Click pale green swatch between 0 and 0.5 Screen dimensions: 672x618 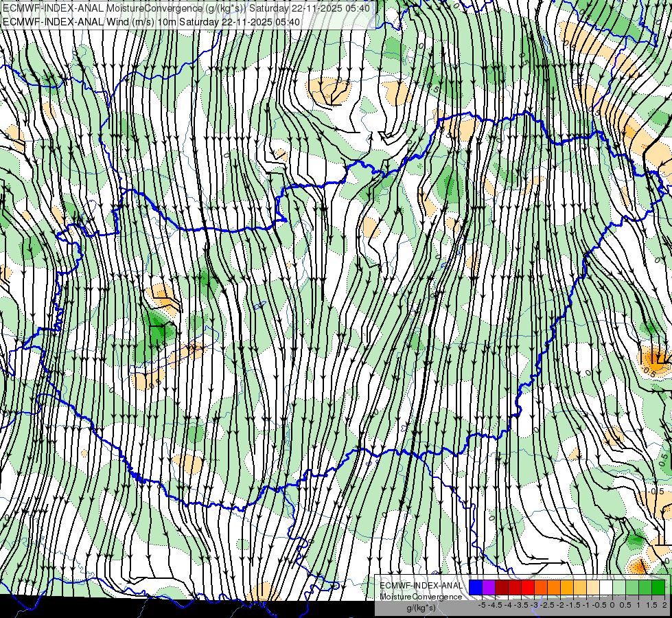[x=619, y=587]
